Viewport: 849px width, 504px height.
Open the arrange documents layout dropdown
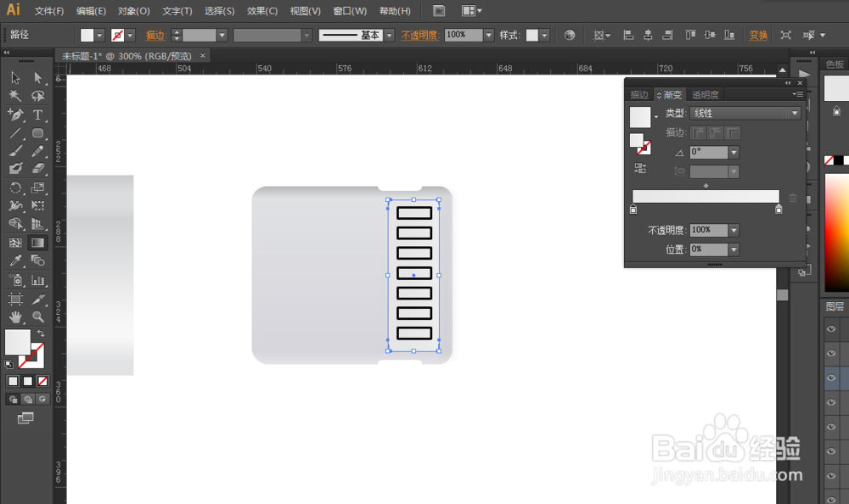[471, 11]
